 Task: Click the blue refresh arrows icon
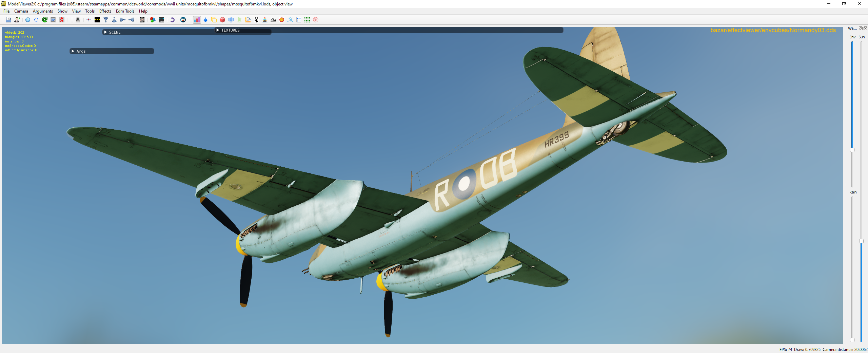point(36,20)
